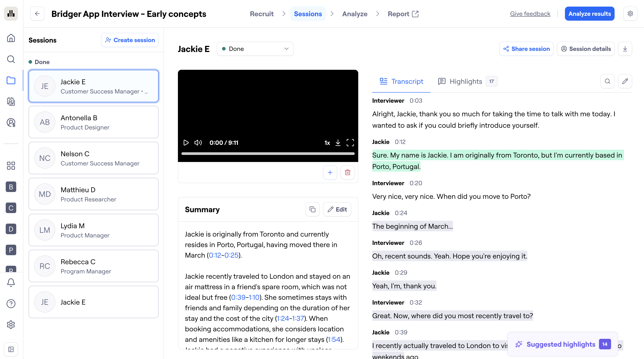Enter fullscreen video mode
Screen dimensions: 644x359
(350, 143)
